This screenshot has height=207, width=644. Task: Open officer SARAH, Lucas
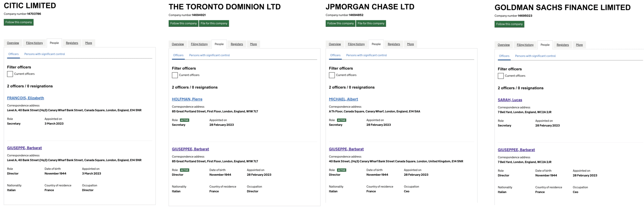510,100
